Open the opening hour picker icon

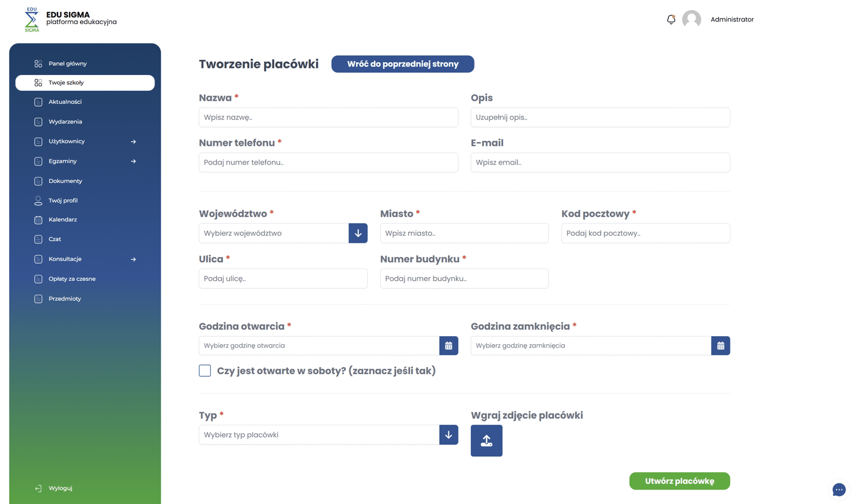(x=449, y=346)
